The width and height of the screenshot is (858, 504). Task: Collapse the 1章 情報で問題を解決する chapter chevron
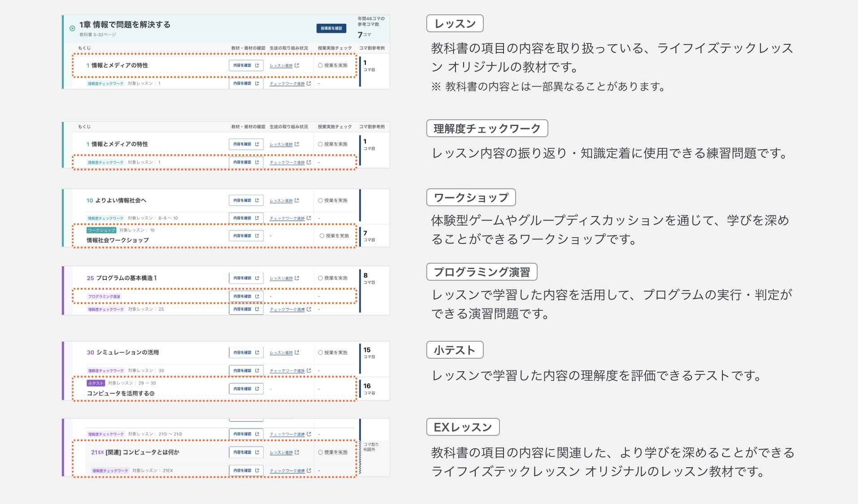coord(72,28)
